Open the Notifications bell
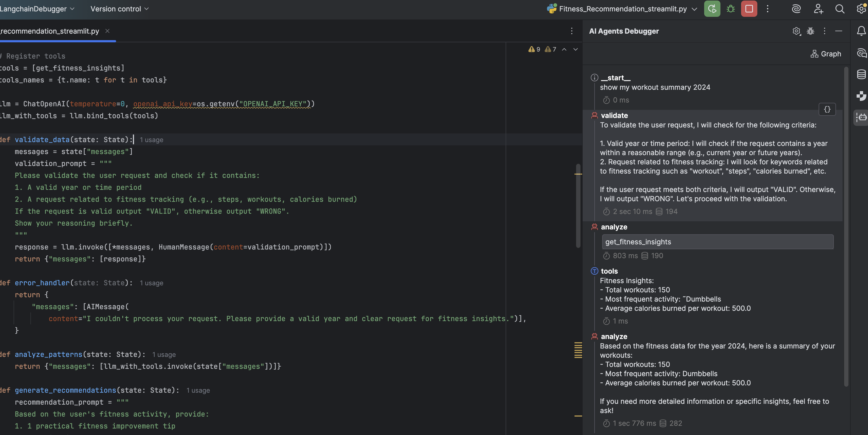 (x=861, y=31)
